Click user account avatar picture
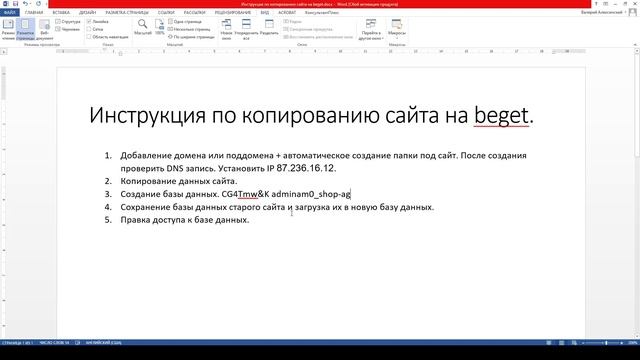The height and width of the screenshot is (360, 640). 633,12
